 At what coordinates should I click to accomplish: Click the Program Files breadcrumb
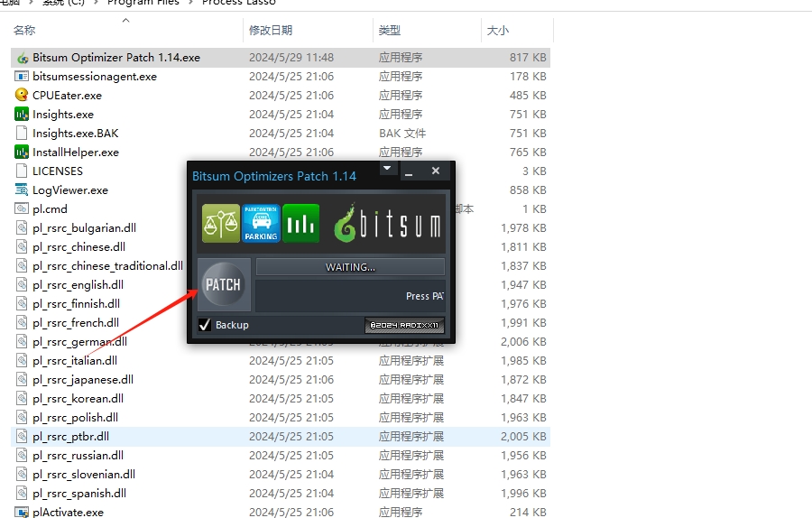[x=143, y=3]
